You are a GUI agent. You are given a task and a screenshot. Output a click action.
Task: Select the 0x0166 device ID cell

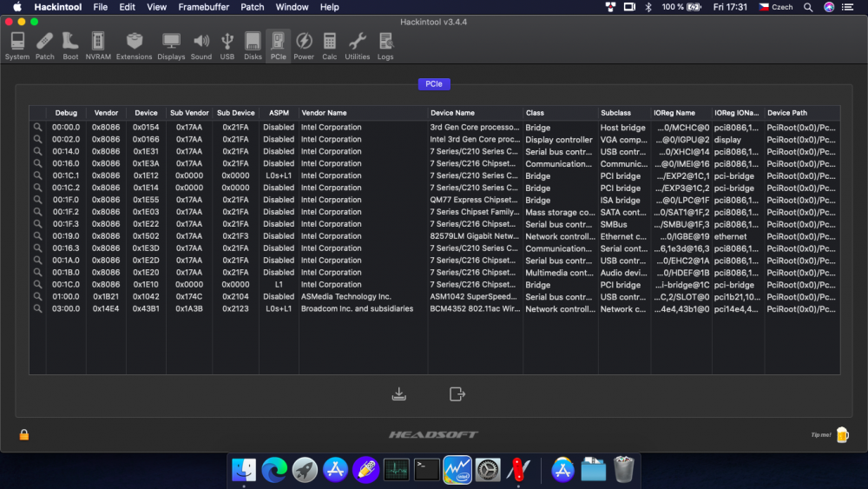pos(146,140)
